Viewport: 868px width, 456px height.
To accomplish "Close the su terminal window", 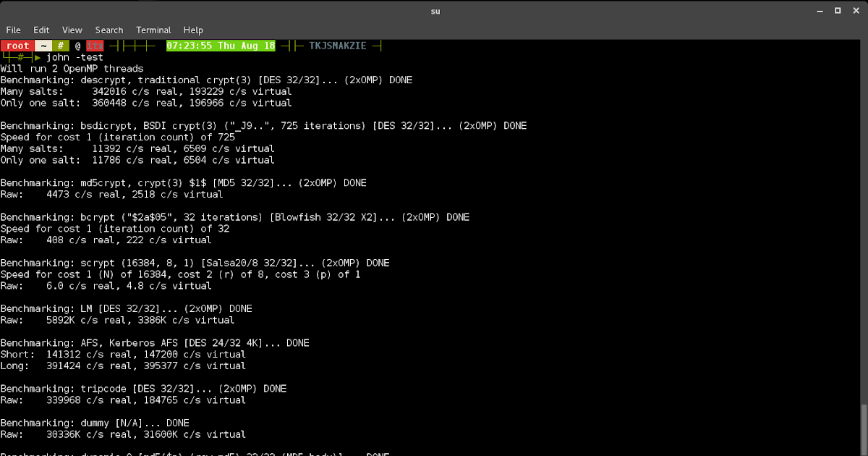I will [x=855, y=12].
